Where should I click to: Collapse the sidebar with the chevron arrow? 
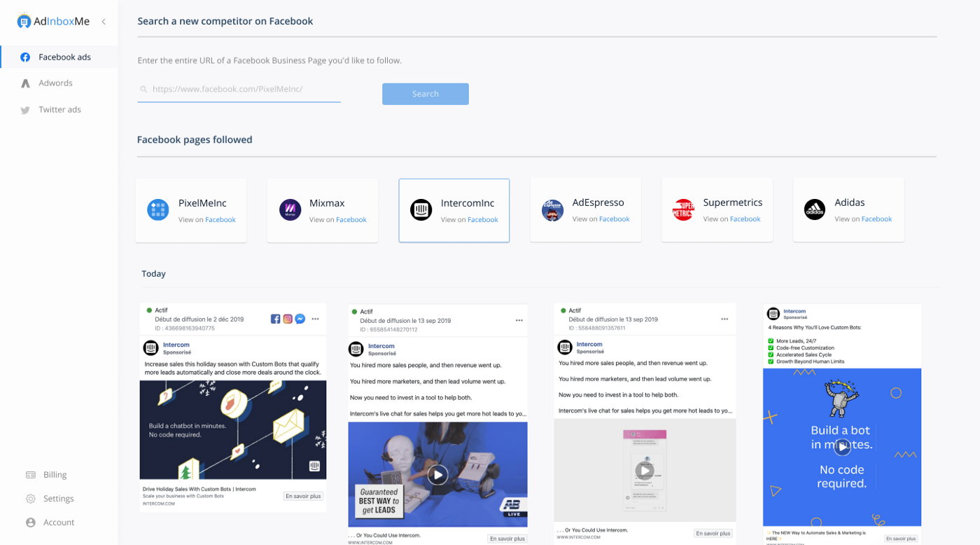click(104, 22)
